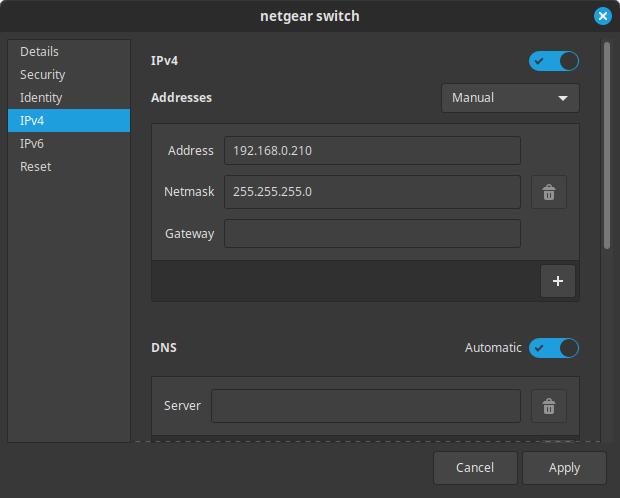Go to the Identity section

(x=69, y=98)
